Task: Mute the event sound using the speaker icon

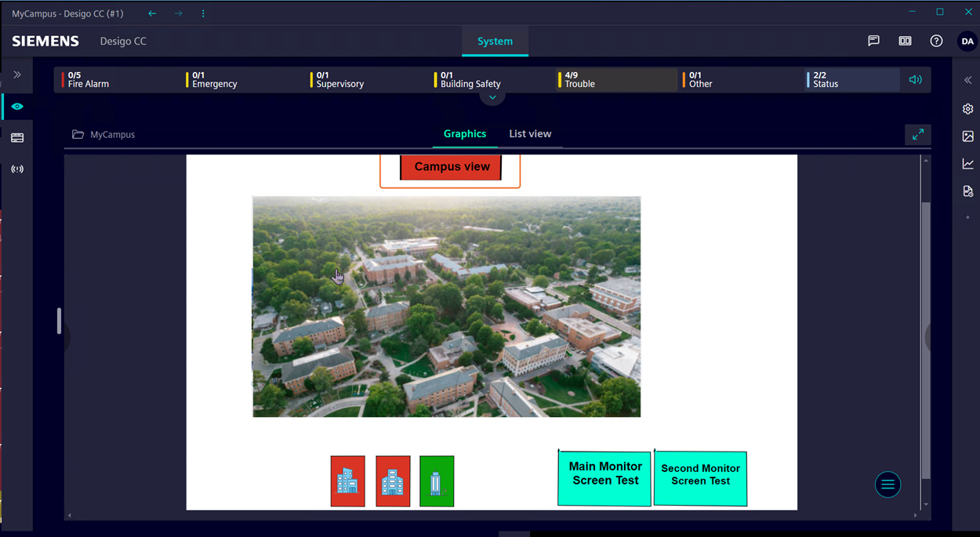Action: [914, 79]
